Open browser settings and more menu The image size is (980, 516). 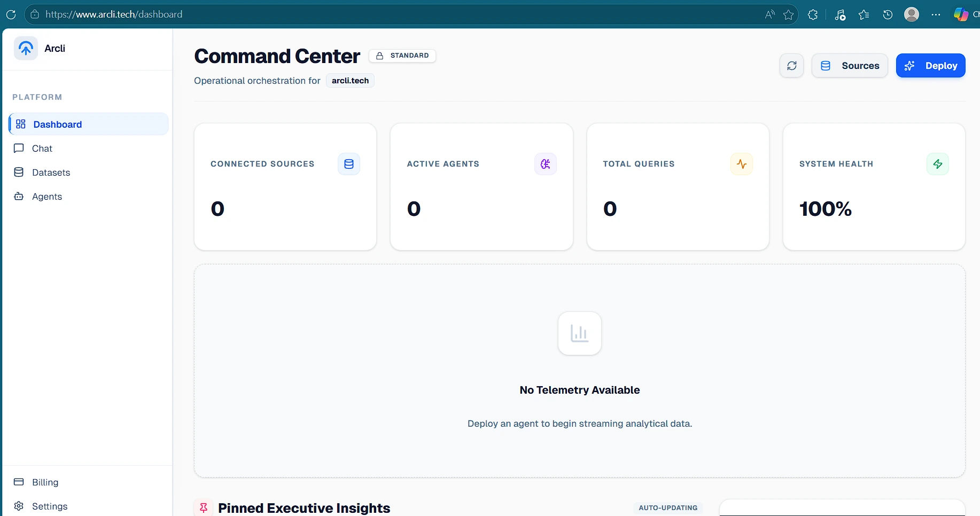936,14
